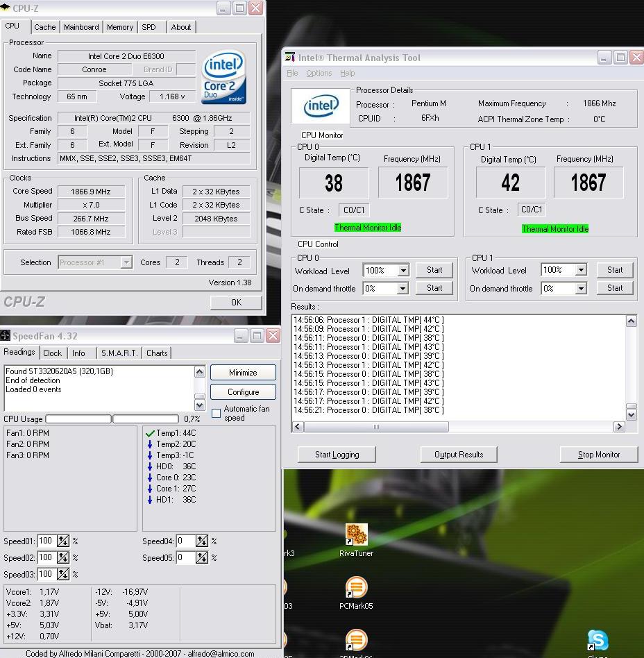Click the HD0 blue down arrow icon
Screen dimensions: 644x658
click(150, 466)
